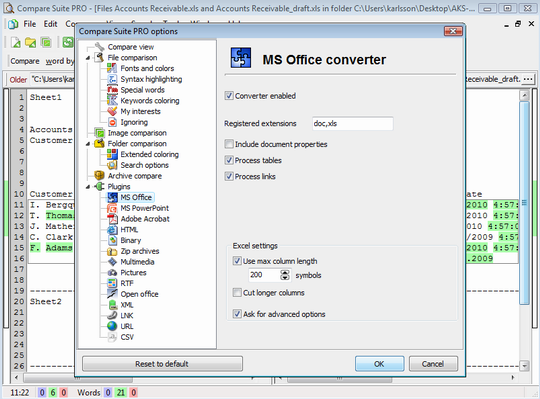Viewport: 540px width, 399px height.
Task: Click the Reset to default button
Action: click(x=162, y=364)
